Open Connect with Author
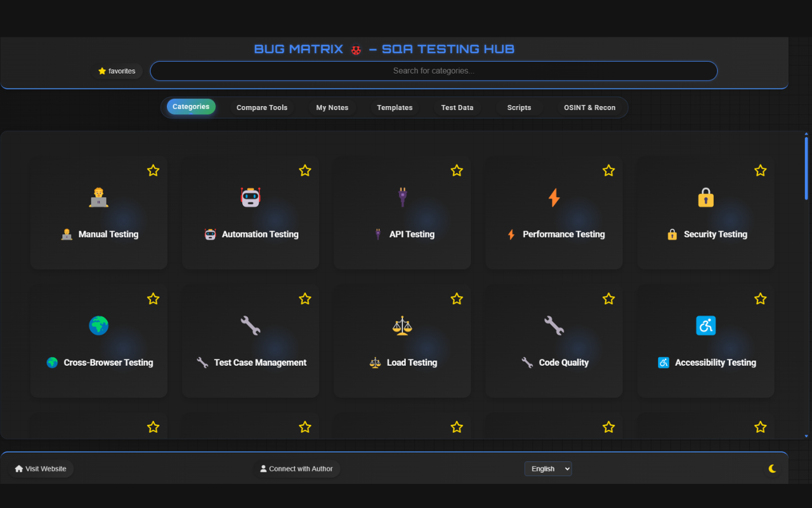This screenshot has height=508, width=812. tap(296, 469)
